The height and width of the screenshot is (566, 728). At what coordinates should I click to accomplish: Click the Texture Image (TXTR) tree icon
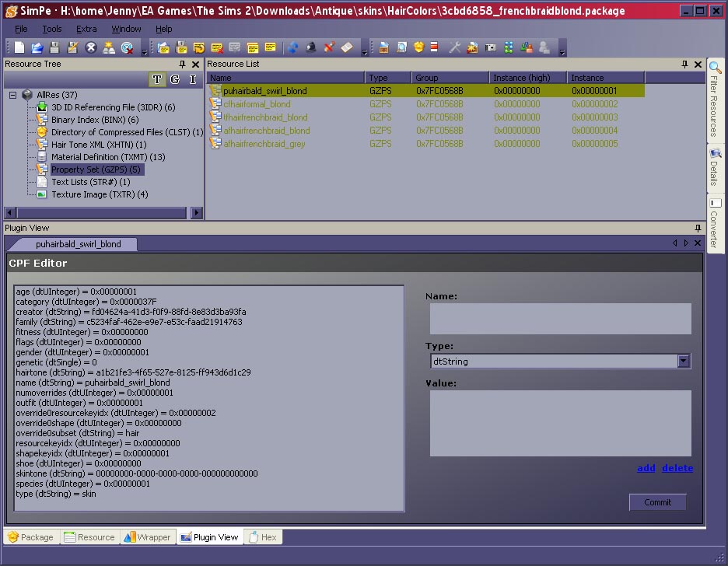pos(41,194)
